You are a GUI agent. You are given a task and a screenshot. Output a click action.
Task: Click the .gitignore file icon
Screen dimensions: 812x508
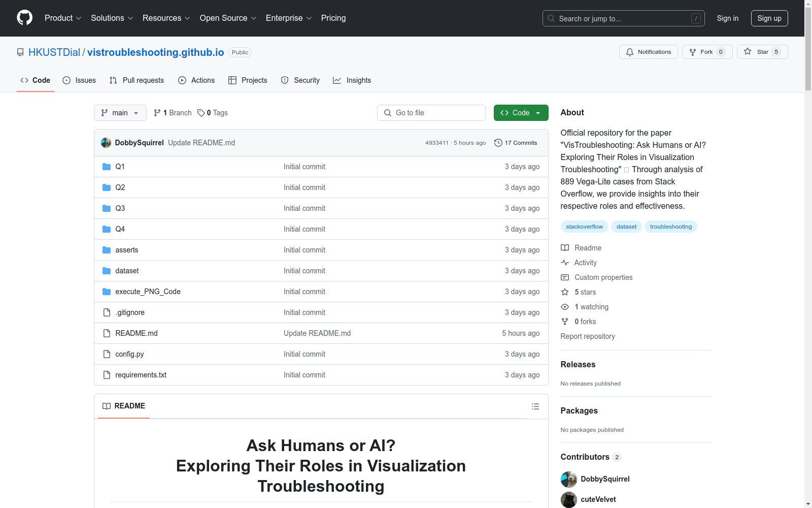[107, 312]
